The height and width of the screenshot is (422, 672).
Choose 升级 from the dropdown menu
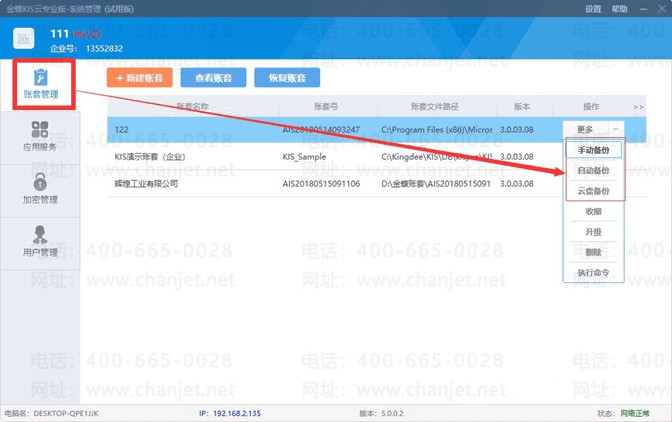coord(593,231)
